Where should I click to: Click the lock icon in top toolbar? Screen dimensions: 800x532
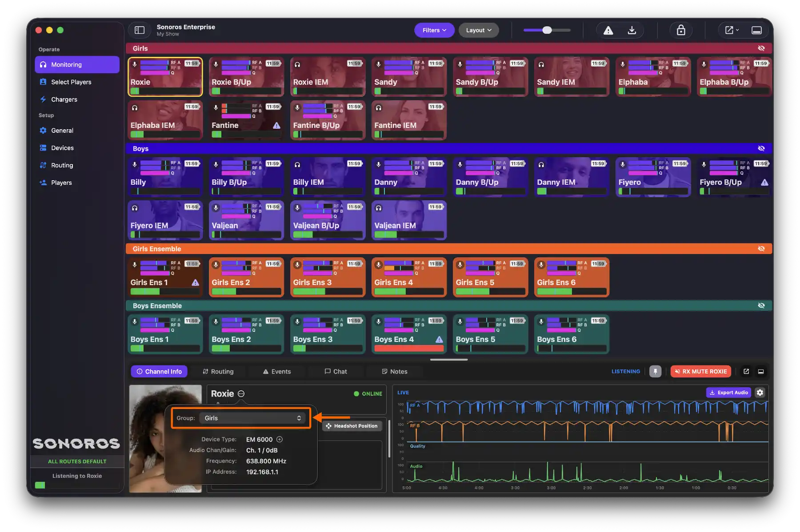click(681, 30)
